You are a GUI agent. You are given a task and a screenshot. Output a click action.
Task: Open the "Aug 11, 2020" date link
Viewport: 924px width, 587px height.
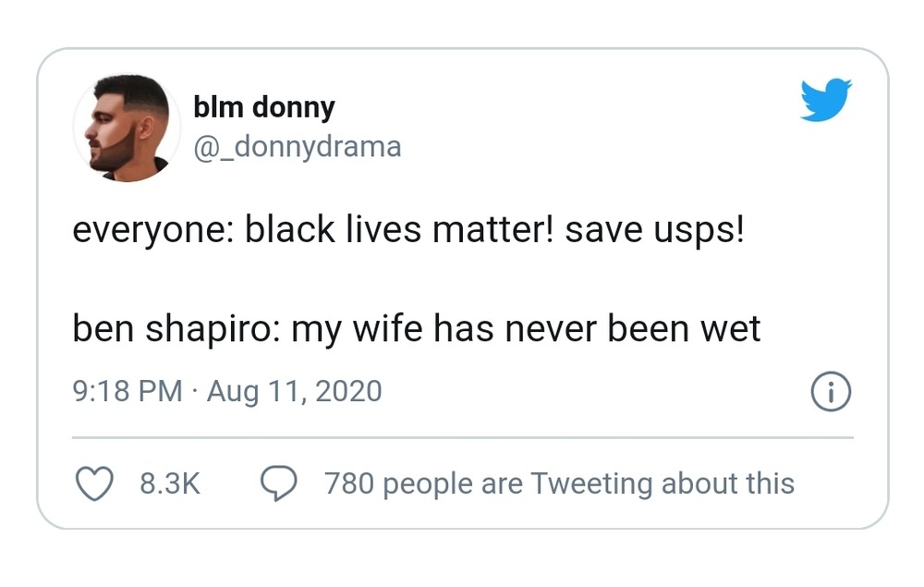tap(294, 391)
